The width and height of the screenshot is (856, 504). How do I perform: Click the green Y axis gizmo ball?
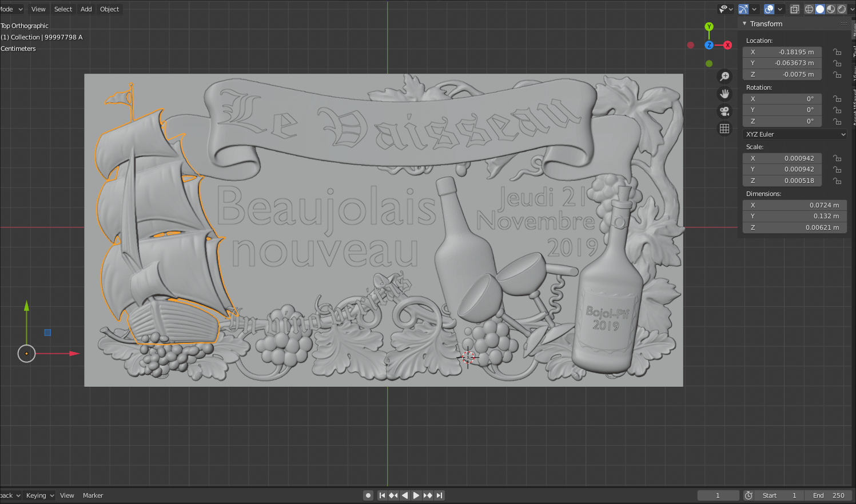coord(709,27)
